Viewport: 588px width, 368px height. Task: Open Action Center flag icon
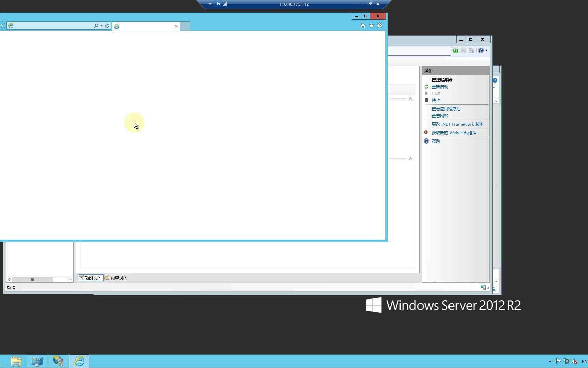pos(558,361)
